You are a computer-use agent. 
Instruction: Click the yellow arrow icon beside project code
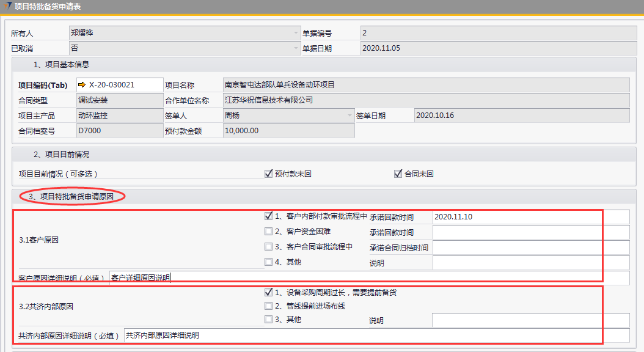82,85
